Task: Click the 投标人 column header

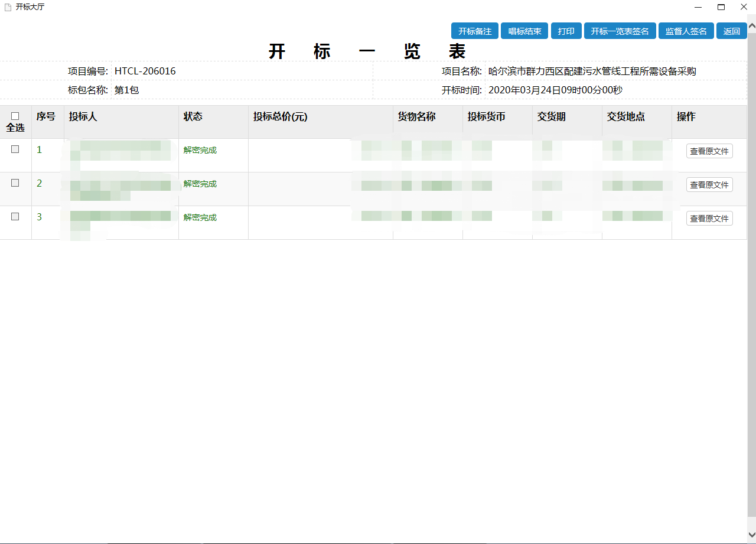Action: [x=83, y=117]
